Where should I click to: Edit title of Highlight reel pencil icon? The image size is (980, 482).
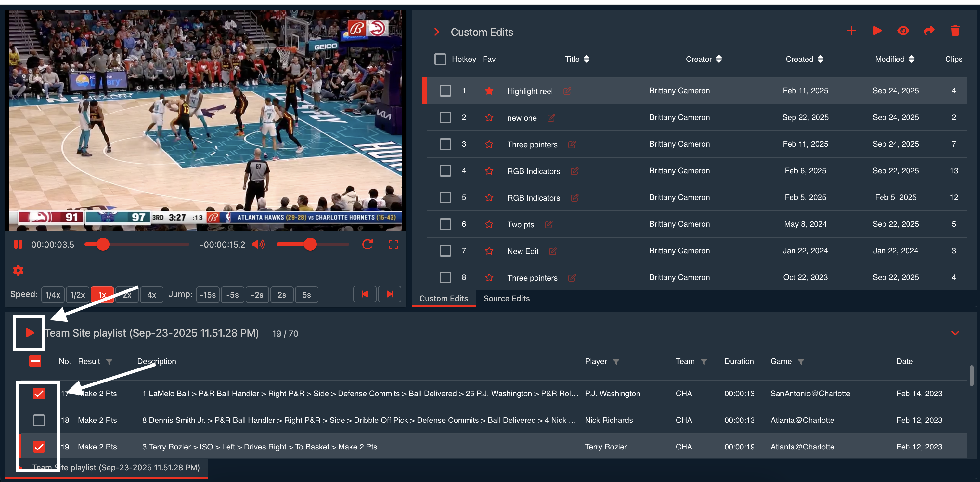(x=567, y=91)
